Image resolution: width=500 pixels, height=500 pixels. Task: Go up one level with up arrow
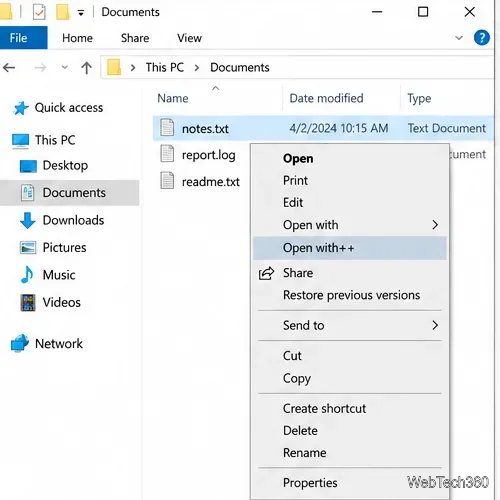pyautogui.click(x=87, y=68)
